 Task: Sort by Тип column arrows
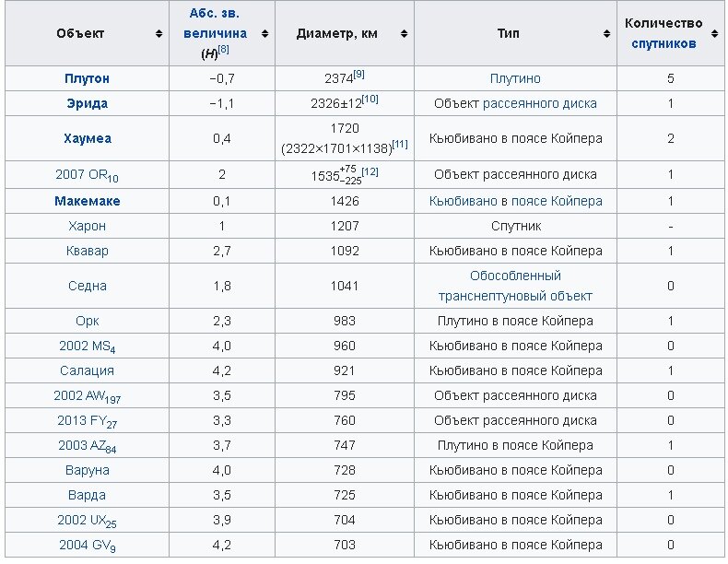pos(606,34)
